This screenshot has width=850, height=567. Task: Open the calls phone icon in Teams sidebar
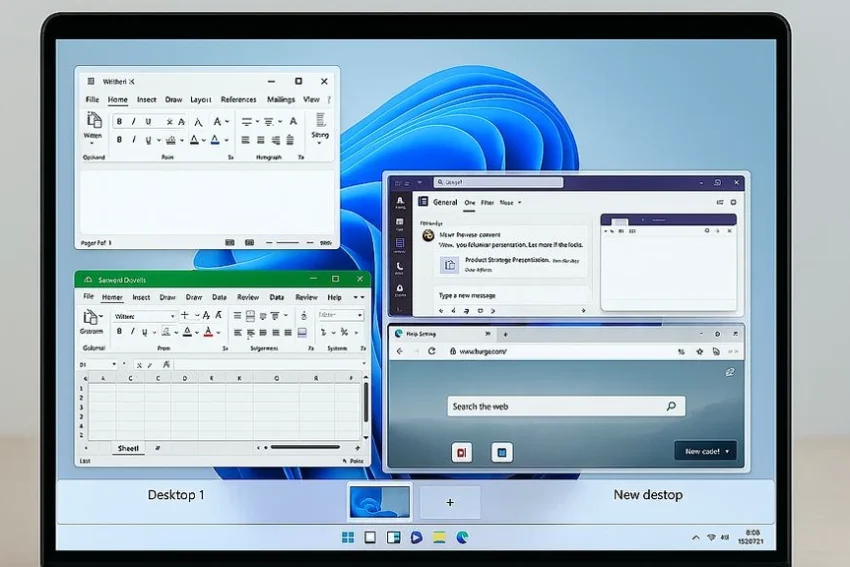[400, 267]
